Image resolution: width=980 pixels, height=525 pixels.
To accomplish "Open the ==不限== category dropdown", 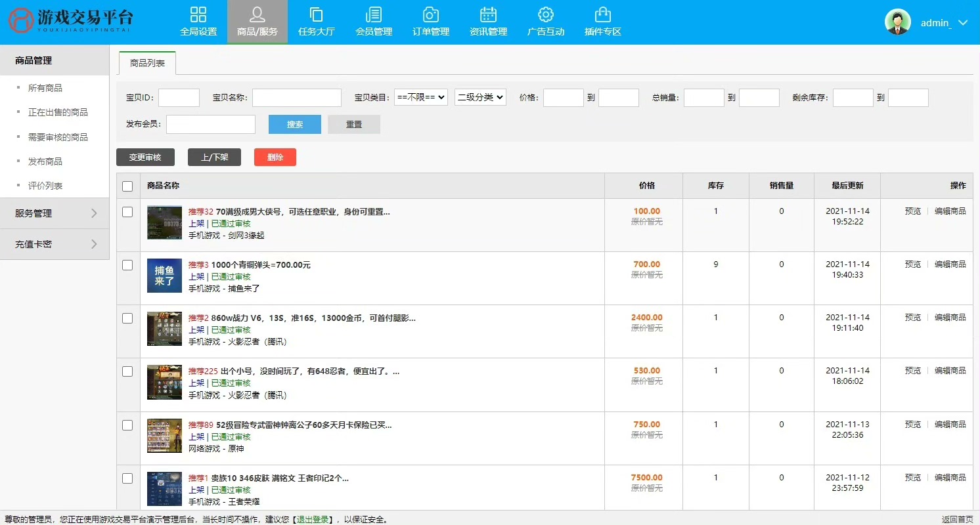I will (x=420, y=97).
